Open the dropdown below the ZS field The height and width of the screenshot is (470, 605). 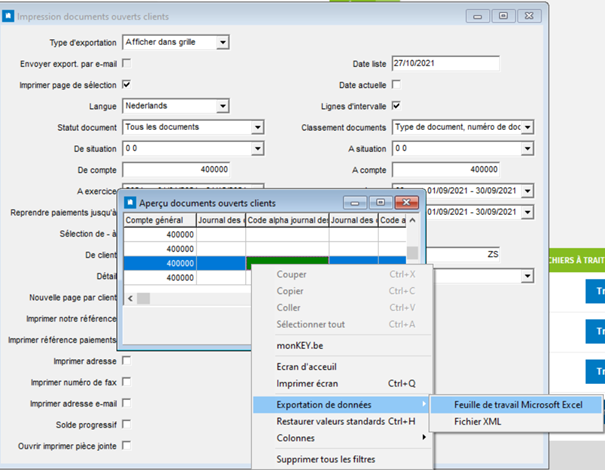tap(527, 276)
